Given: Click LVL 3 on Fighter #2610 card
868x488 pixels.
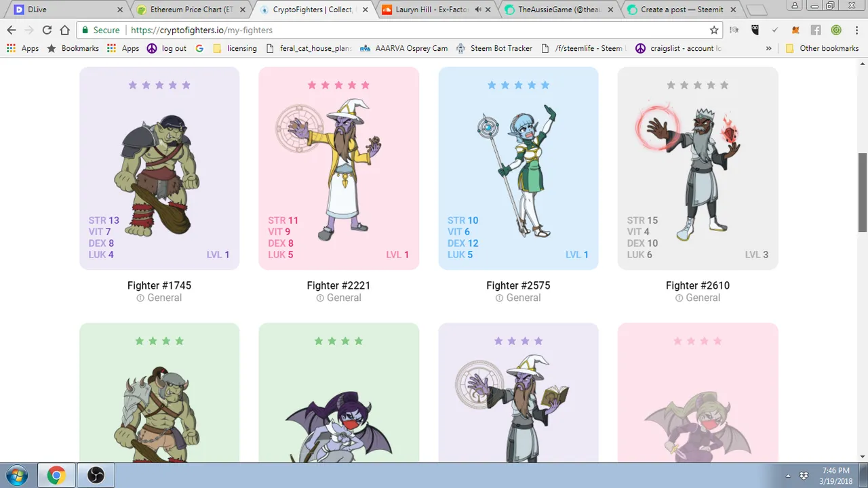Looking at the screenshot, I should (757, 255).
